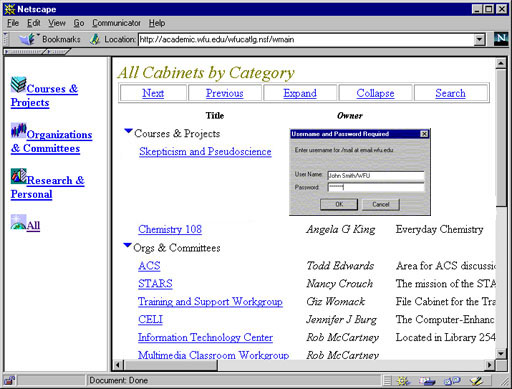Click the Previous link
This screenshot has width=512, height=389.
225,93
